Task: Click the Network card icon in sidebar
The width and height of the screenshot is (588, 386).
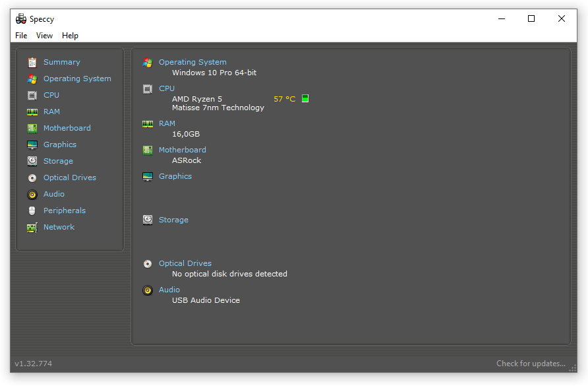Action: point(32,228)
